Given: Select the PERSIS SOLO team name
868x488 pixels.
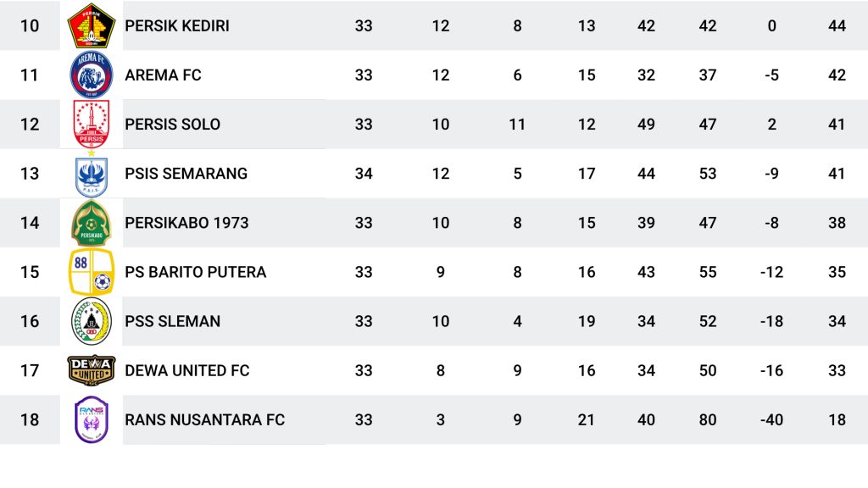Looking at the screenshot, I should (x=172, y=125).
